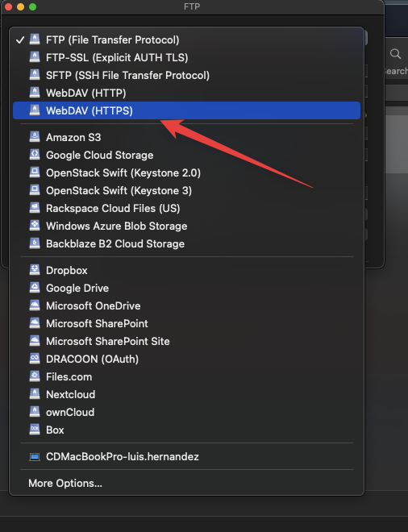Screen dimensions: 408x532
Task: Choose OpenStack Swift (Keystone 2.0)
Action: coord(186,172)
